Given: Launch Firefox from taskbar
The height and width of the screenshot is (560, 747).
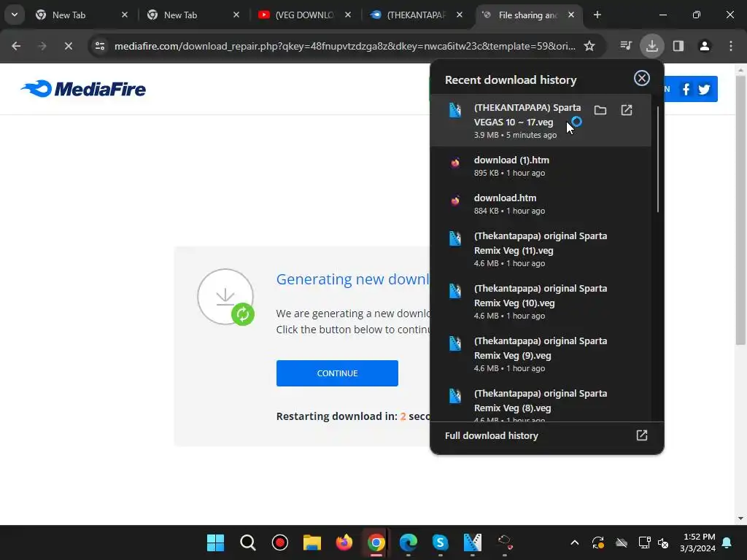Looking at the screenshot, I should (x=344, y=542).
